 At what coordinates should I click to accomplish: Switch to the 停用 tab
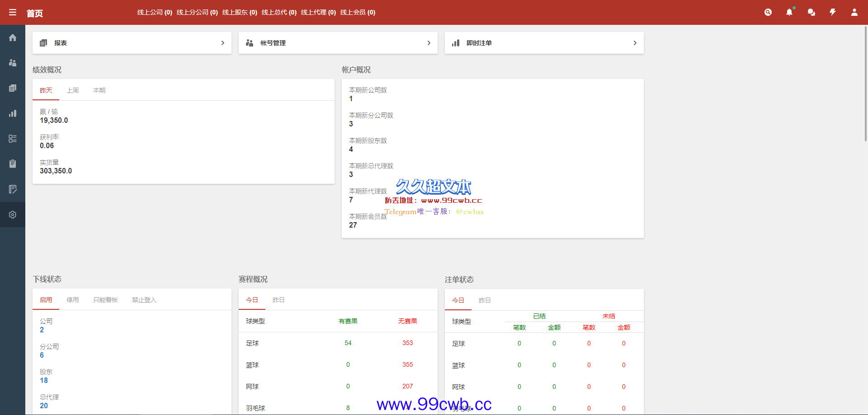(73, 300)
